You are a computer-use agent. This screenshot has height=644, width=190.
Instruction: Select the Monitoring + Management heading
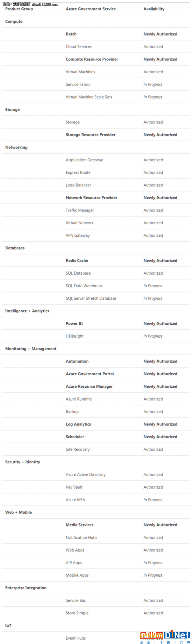point(31,349)
